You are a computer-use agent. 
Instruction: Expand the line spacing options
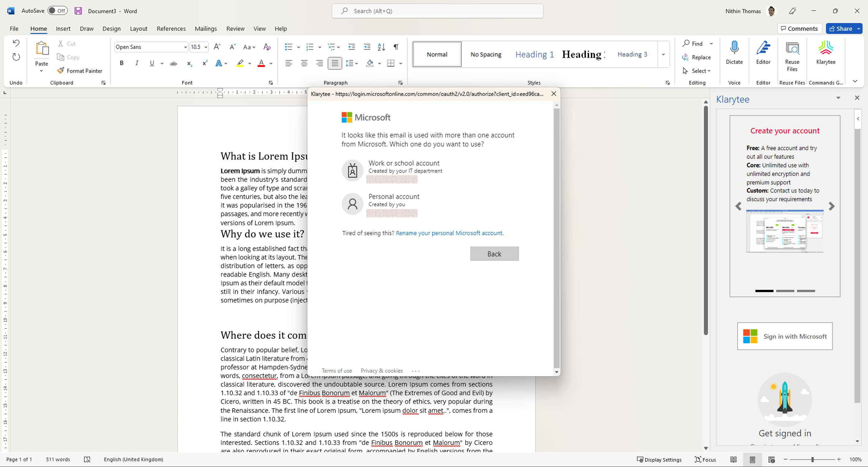pyautogui.click(x=357, y=63)
